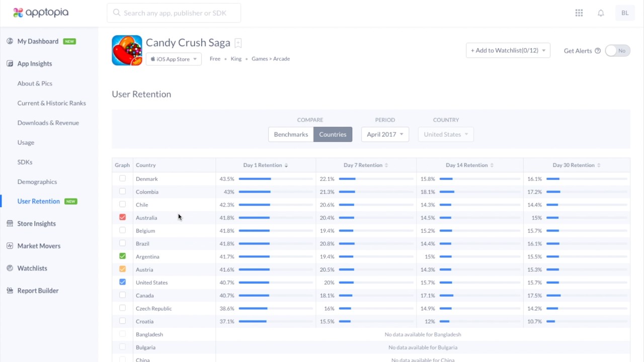Viewport: 644px width, 362px height.
Task: Open the User Retention sidebar item
Action: (x=38, y=201)
